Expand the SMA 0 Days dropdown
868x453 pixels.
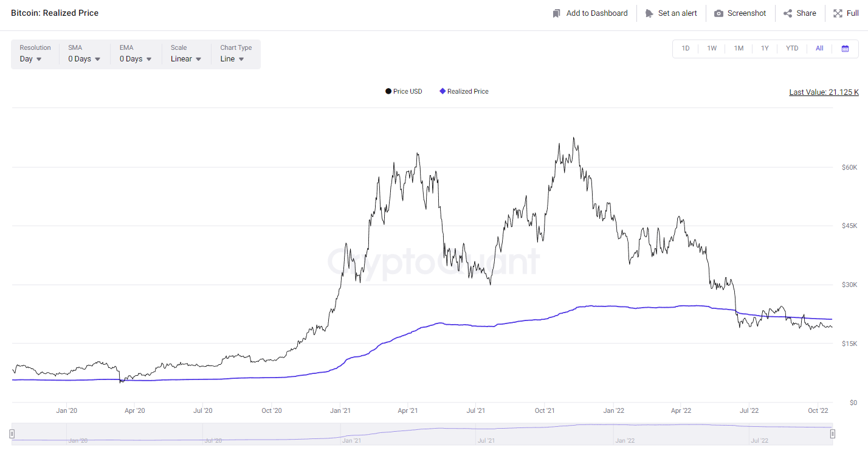tap(84, 59)
